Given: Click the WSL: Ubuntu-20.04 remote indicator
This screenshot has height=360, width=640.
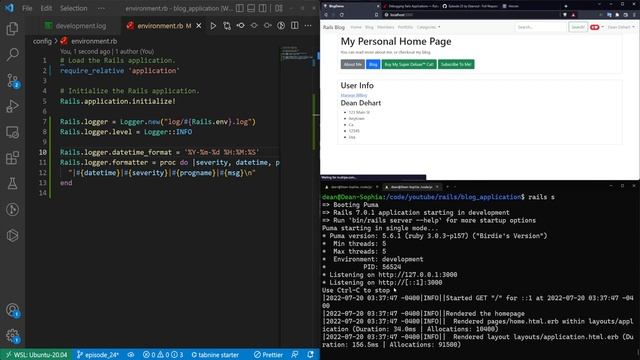Looking at the screenshot, I should [36, 355].
